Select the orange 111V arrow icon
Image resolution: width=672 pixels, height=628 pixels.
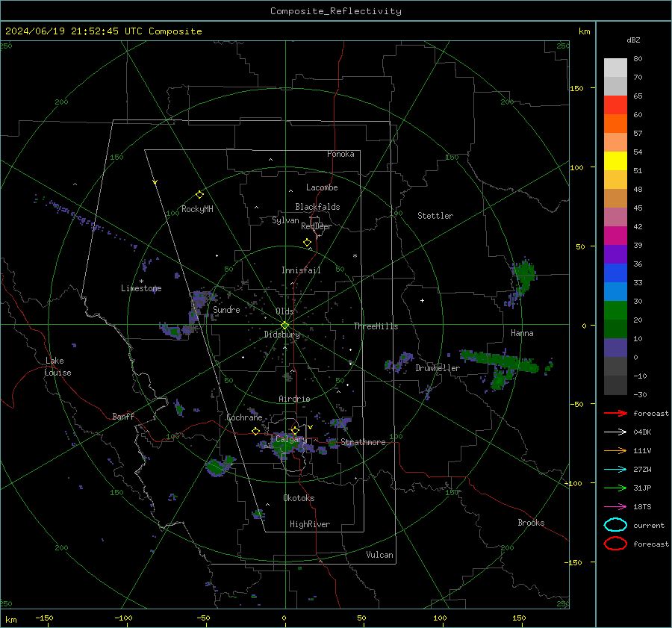tap(615, 450)
